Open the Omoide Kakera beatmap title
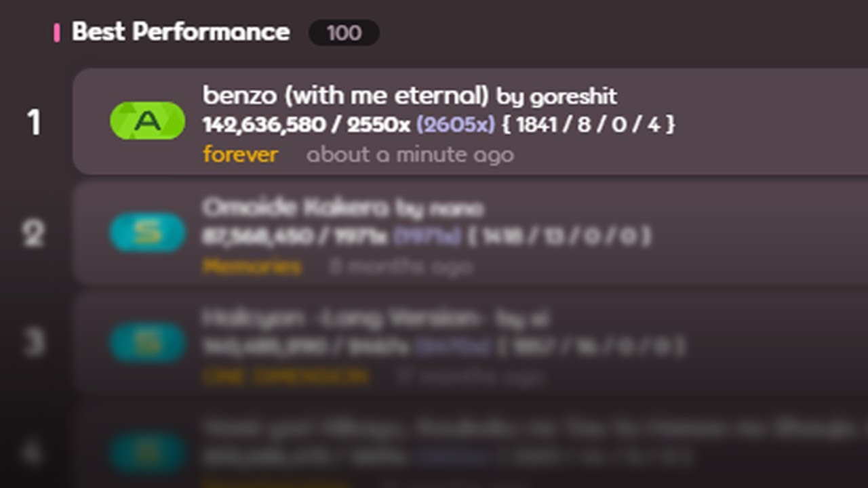This screenshot has height=488, width=868. [x=296, y=207]
